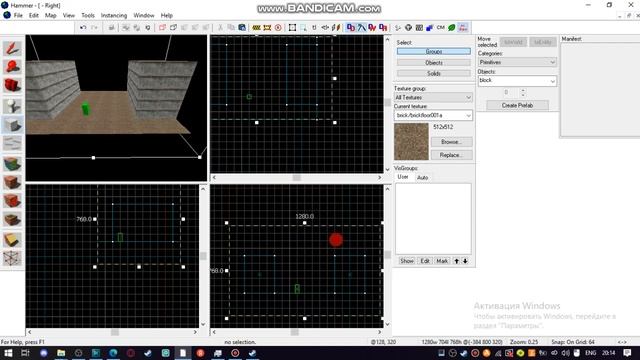Toggle the yellow 2D grid icon
This screenshot has width=640, height=360.
point(256,27)
